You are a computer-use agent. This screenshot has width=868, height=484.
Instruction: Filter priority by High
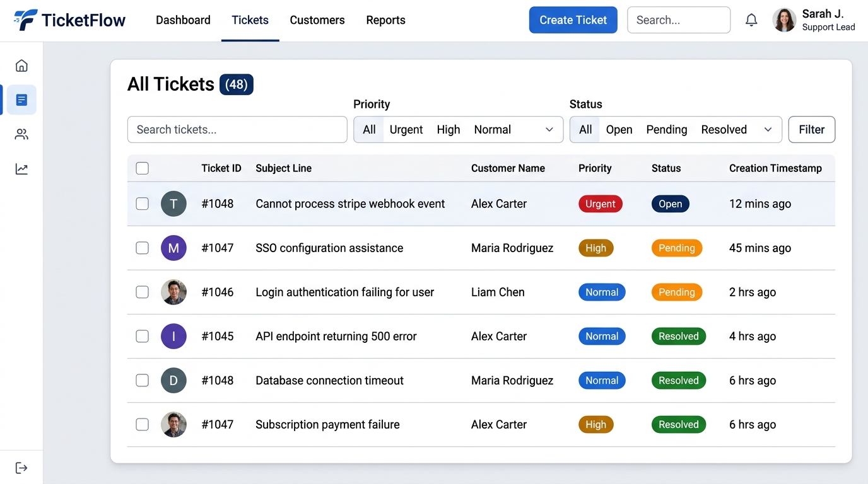tap(449, 129)
